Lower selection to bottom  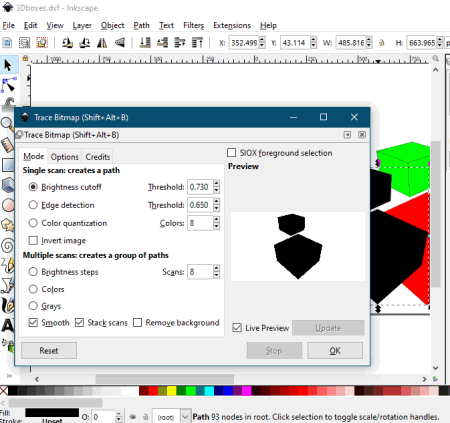[145, 43]
